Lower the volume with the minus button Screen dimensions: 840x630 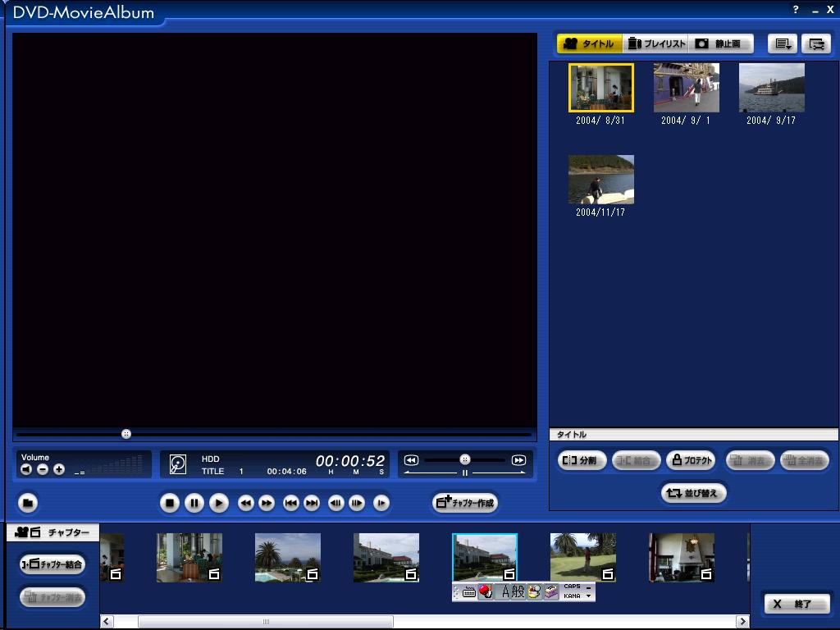pyautogui.click(x=43, y=470)
